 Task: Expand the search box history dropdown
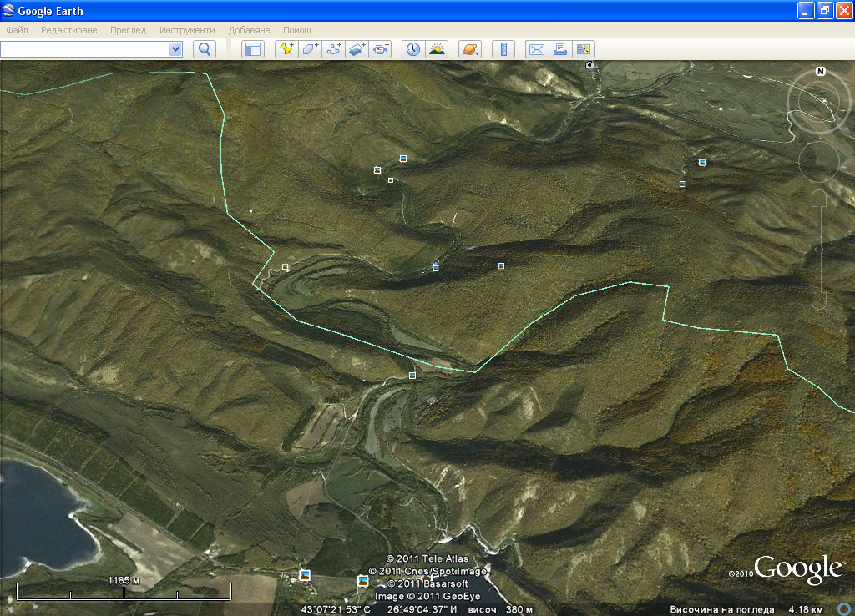[175, 49]
